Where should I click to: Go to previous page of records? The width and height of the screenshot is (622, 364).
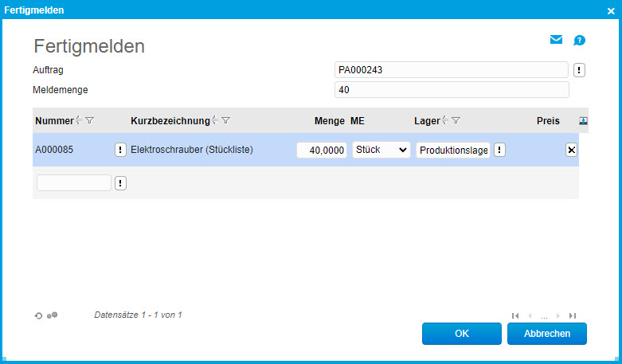tap(530, 315)
